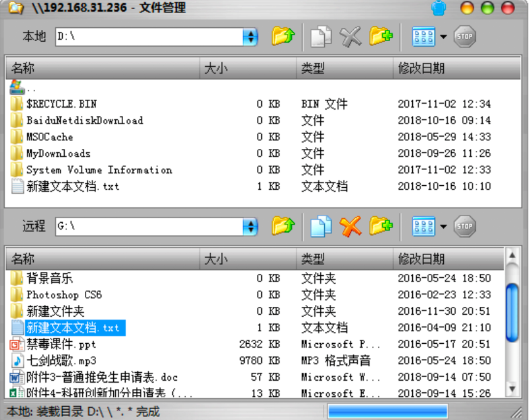Image resolution: width=529 pixels, height=420 pixels.
Task: Click the Word icon of 附件3 file
Action: [17, 377]
